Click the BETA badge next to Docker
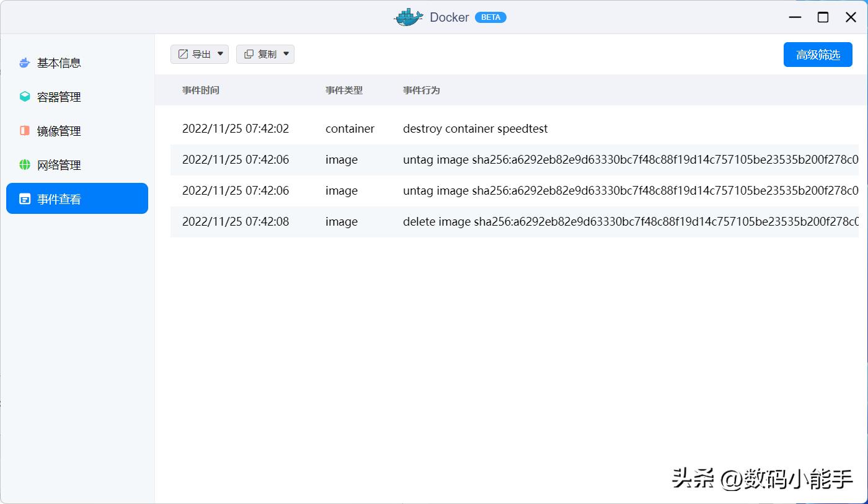The width and height of the screenshot is (868, 504). (490, 17)
